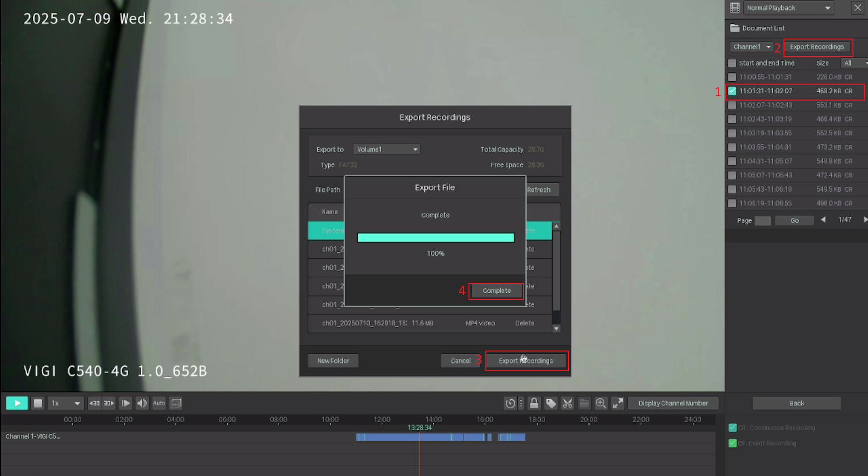The image size is (868, 476).
Task: Open the tag tool
Action: [x=551, y=403]
